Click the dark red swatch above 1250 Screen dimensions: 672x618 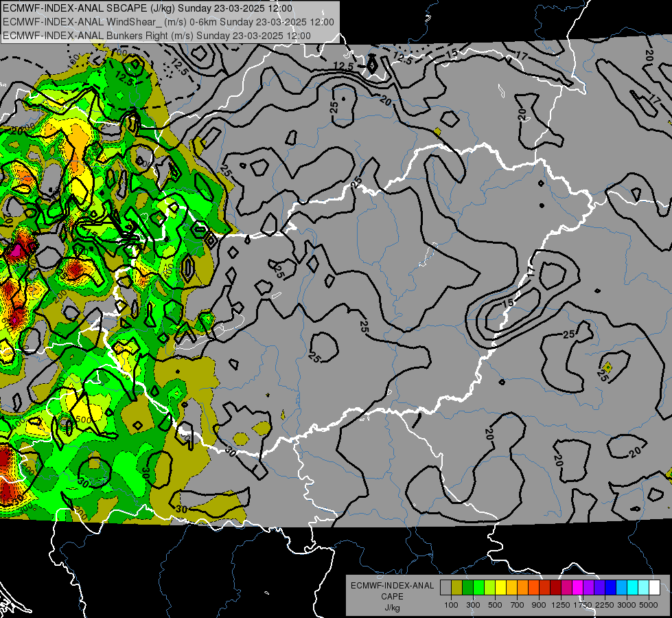555,588
